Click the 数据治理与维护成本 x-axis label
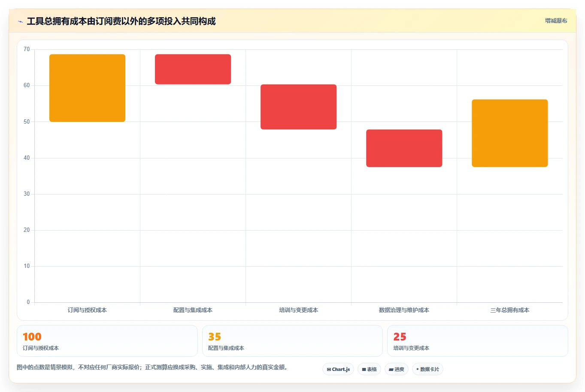This screenshot has height=392, width=585. (x=404, y=310)
